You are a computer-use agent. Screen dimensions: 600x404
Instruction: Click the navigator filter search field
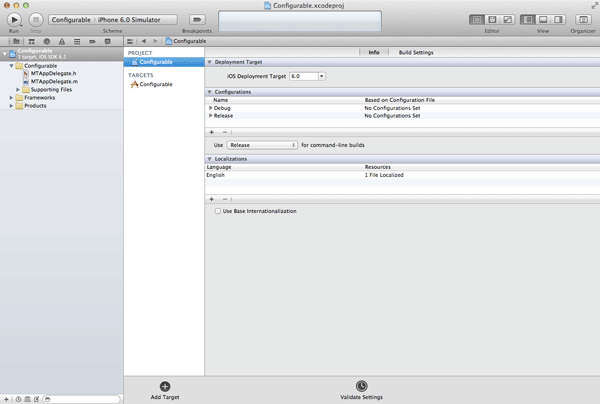point(82,399)
